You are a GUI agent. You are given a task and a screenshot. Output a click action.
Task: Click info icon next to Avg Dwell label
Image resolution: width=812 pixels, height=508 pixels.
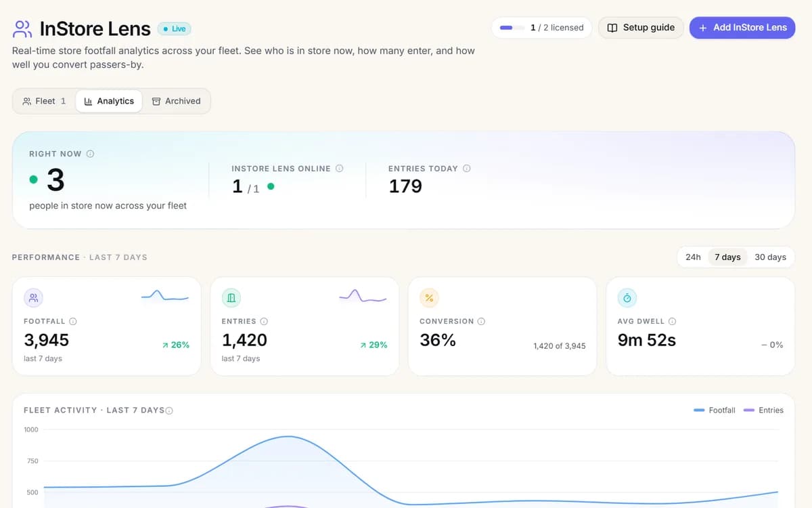[x=672, y=321]
